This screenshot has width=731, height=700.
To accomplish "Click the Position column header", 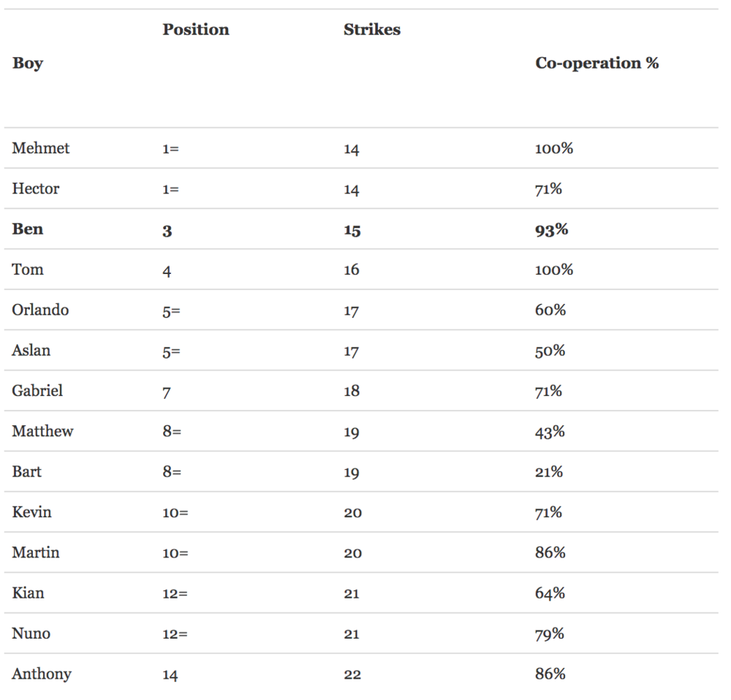I will point(196,29).
